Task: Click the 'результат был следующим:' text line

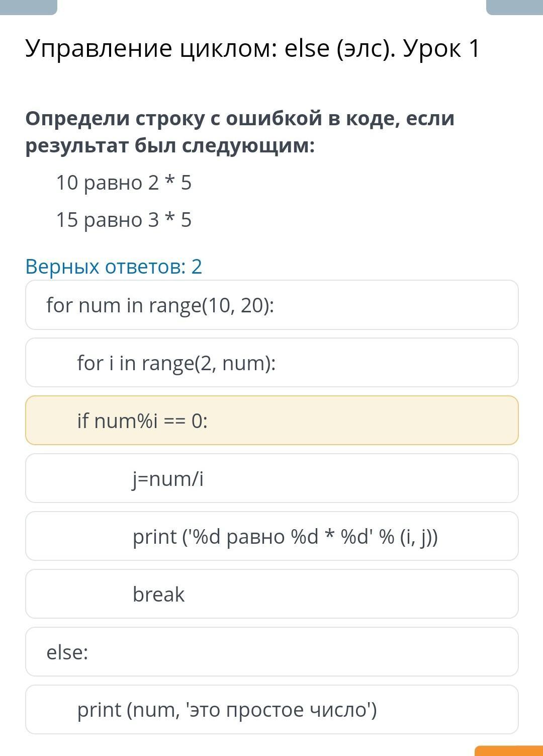Action: (x=170, y=146)
